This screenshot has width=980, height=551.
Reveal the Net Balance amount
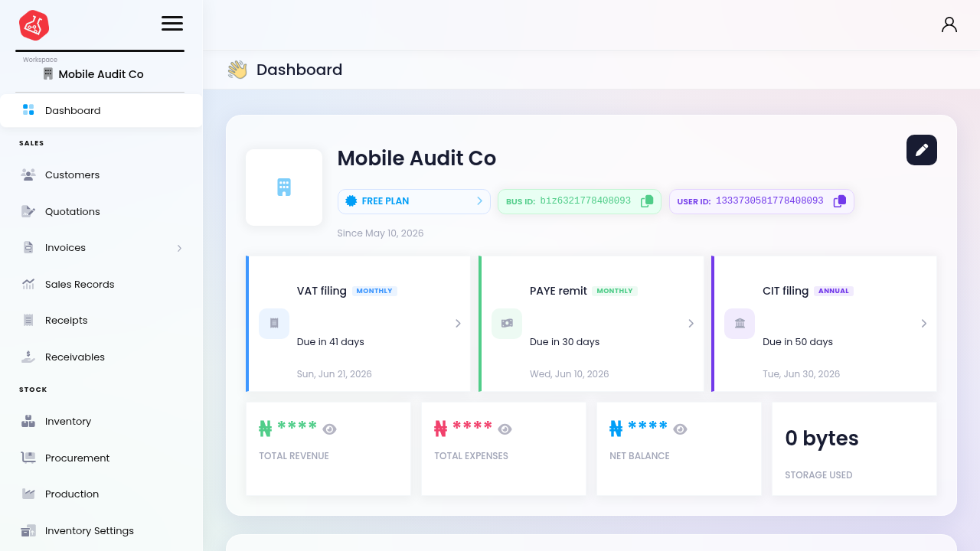coord(680,429)
